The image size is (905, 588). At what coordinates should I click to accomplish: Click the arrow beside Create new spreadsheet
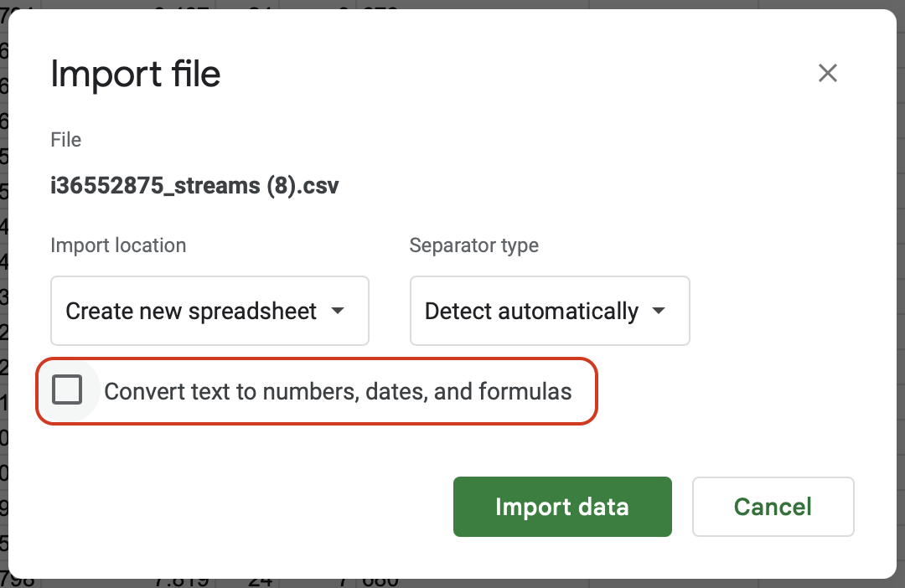(338, 311)
